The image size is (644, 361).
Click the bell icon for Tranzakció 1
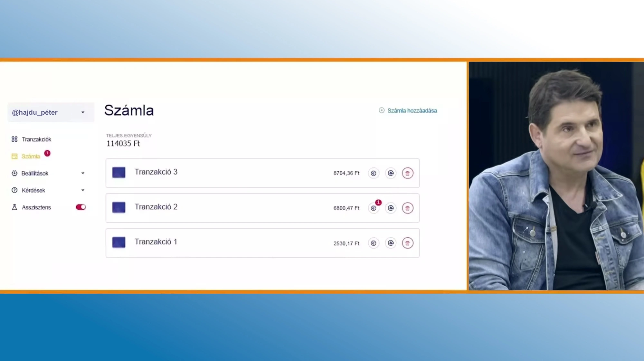click(x=391, y=243)
